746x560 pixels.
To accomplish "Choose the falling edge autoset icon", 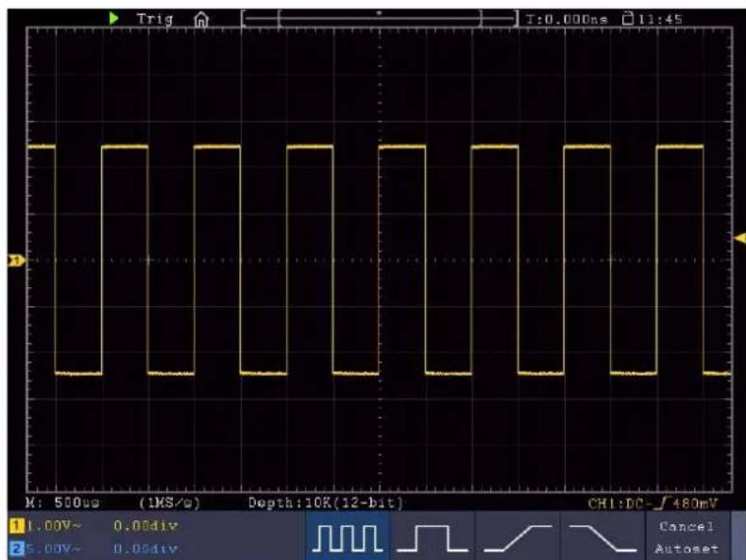I will [602, 536].
